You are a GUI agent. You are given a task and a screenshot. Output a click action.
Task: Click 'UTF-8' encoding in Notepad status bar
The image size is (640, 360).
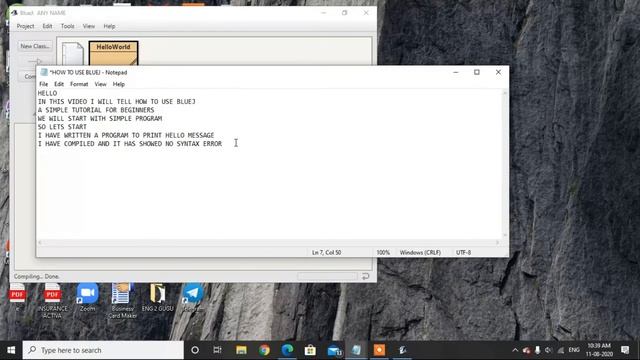pos(463,253)
